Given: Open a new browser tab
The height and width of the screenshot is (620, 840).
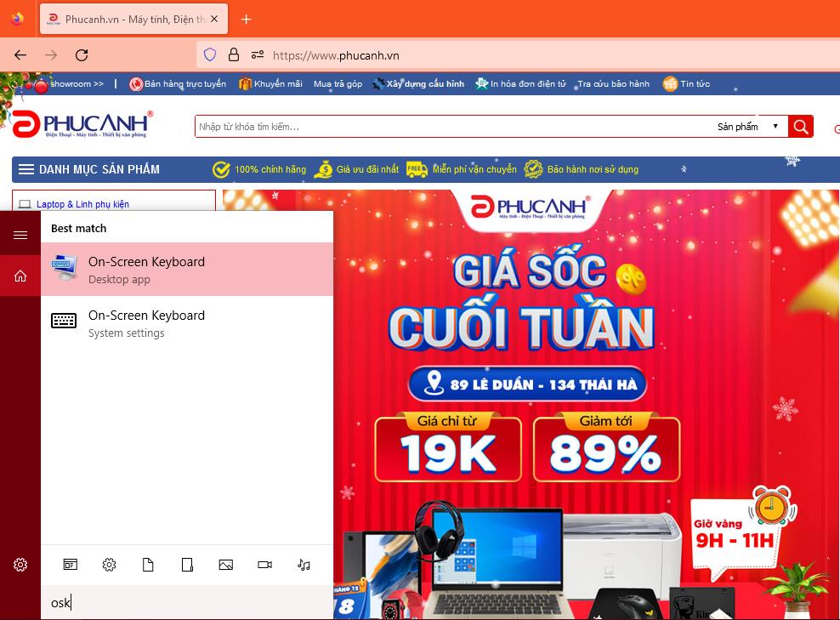Looking at the screenshot, I should point(246,20).
